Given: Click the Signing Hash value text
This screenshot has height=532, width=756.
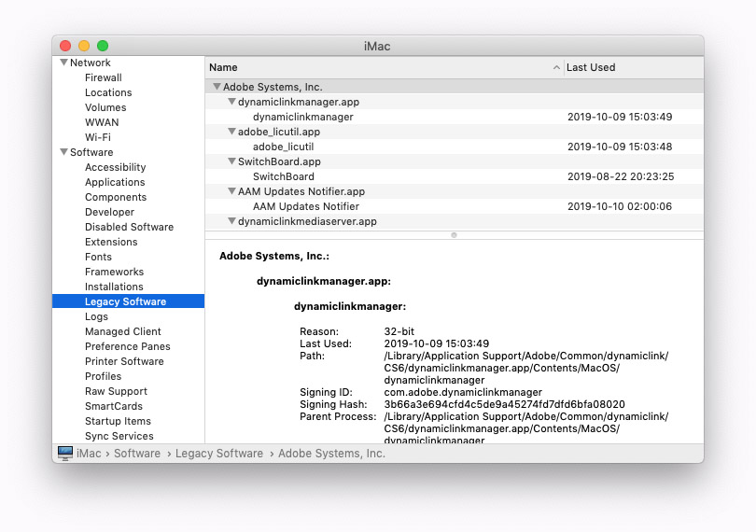Looking at the screenshot, I should (x=504, y=404).
